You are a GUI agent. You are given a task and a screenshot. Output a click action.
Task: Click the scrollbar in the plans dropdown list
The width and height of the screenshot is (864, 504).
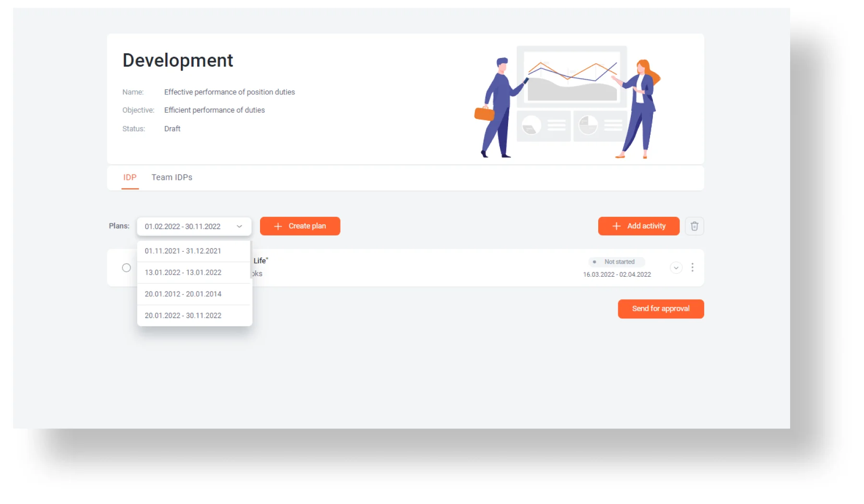(251, 260)
